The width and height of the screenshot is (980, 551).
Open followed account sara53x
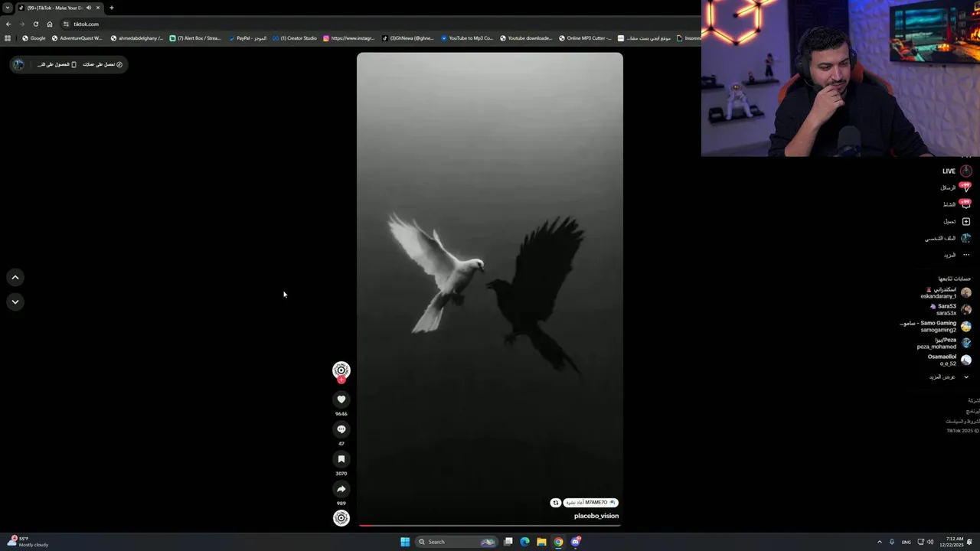tap(950, 309)
